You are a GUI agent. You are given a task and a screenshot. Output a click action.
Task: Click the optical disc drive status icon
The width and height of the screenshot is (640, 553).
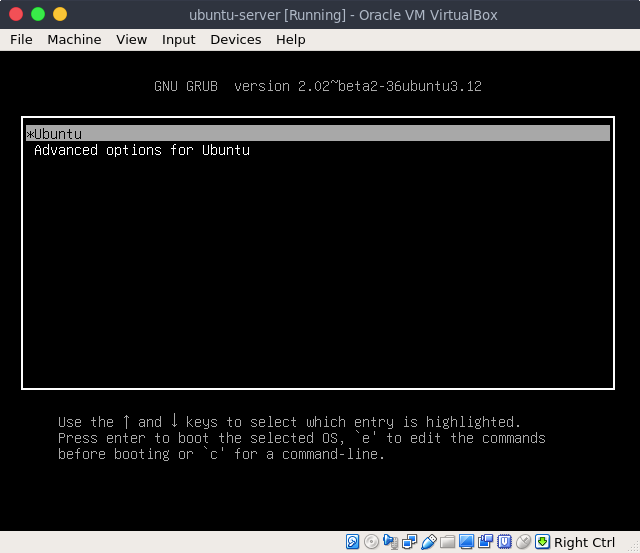tap(371, 542)
